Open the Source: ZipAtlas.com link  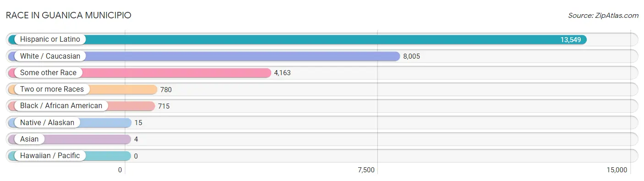pos(603,15)
